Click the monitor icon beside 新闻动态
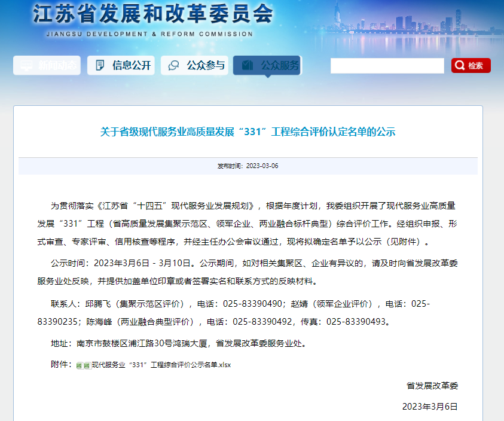The image size is (504, 421). [x=26, y=66]
